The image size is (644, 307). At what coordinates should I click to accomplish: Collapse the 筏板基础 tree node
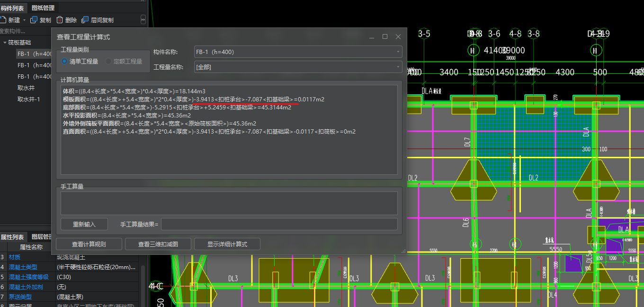click(x=5, y=43)
